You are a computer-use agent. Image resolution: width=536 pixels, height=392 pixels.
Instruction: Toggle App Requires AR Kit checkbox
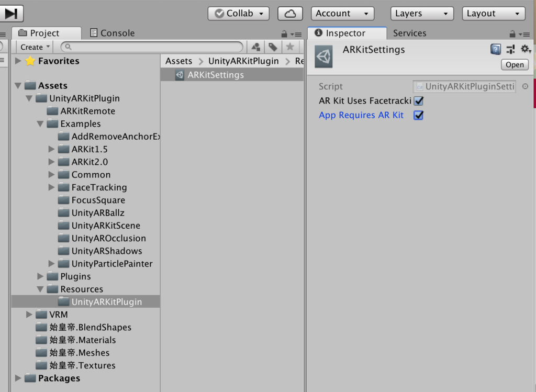(418, 116)
